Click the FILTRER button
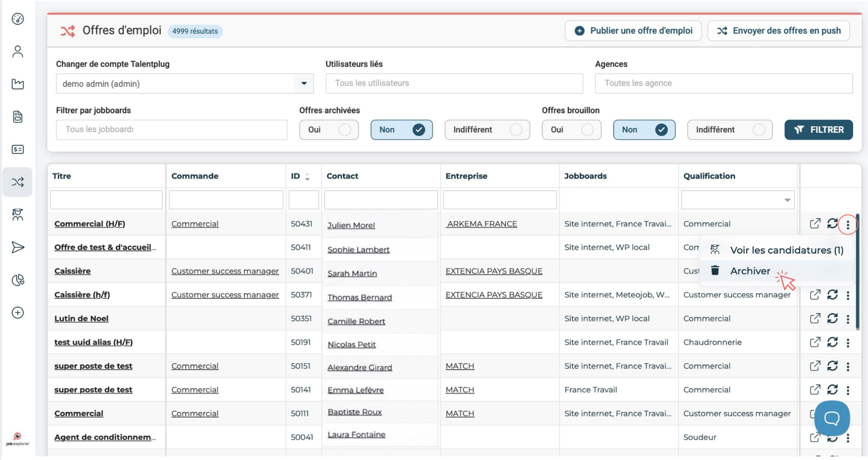 (x=818, y=130)
